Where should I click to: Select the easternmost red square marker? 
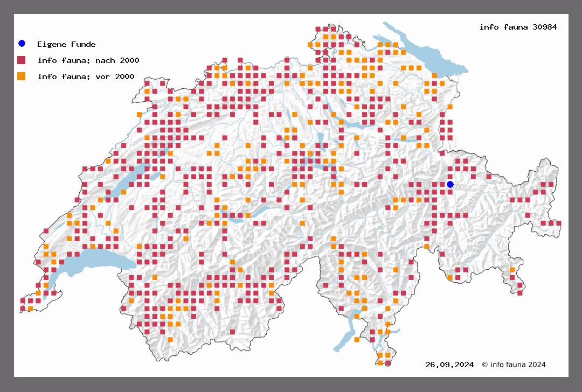pyautogui.click(x=559, y=223)
